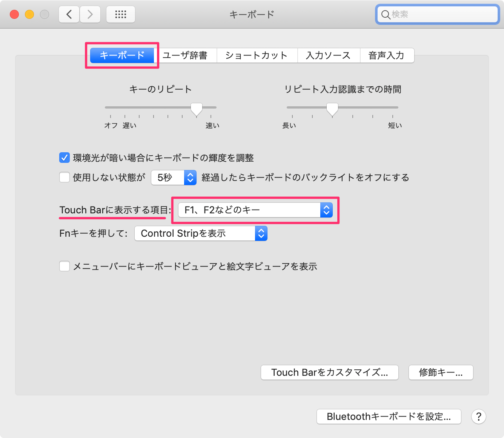
Task: Open the Control Stripを表示 Fn key dropdown
Action: (201, 233)
